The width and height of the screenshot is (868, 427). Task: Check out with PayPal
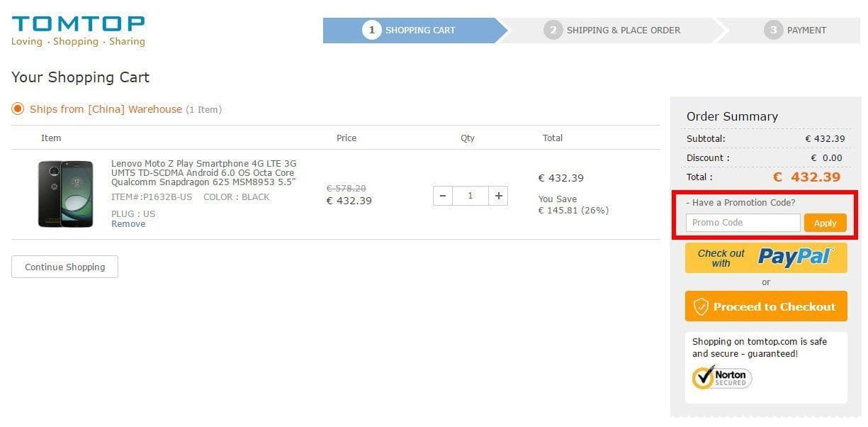(766, 258)
